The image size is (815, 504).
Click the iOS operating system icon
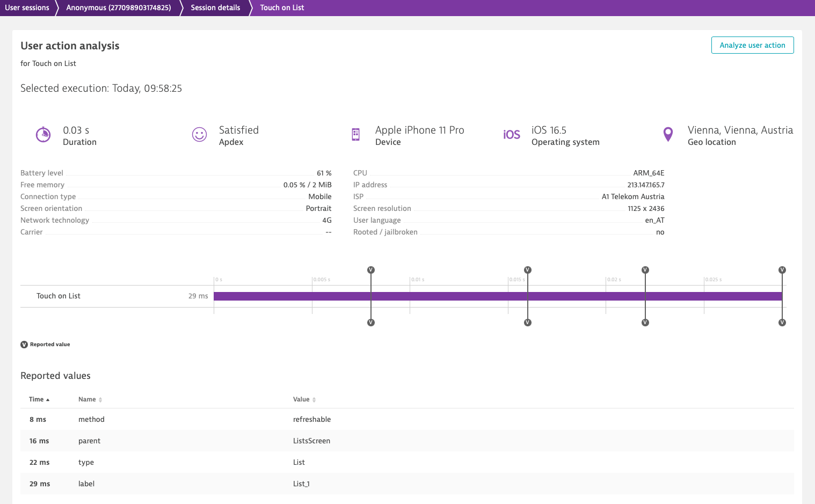[x=512, y=135]
